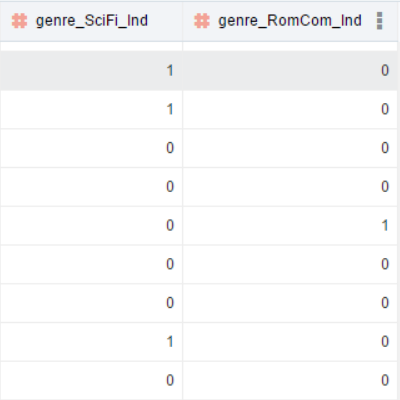This screenshot has width=400, height=400.
Task: Select the genre_RomCom_Ind cell containing 1
Action: (x=290, y=225)
